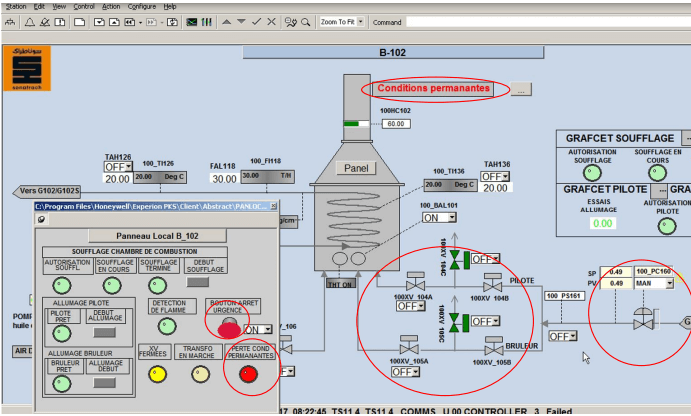Click the Panneau Local B_102 button
Screen dimensions: 691x416
pos(156,236)
